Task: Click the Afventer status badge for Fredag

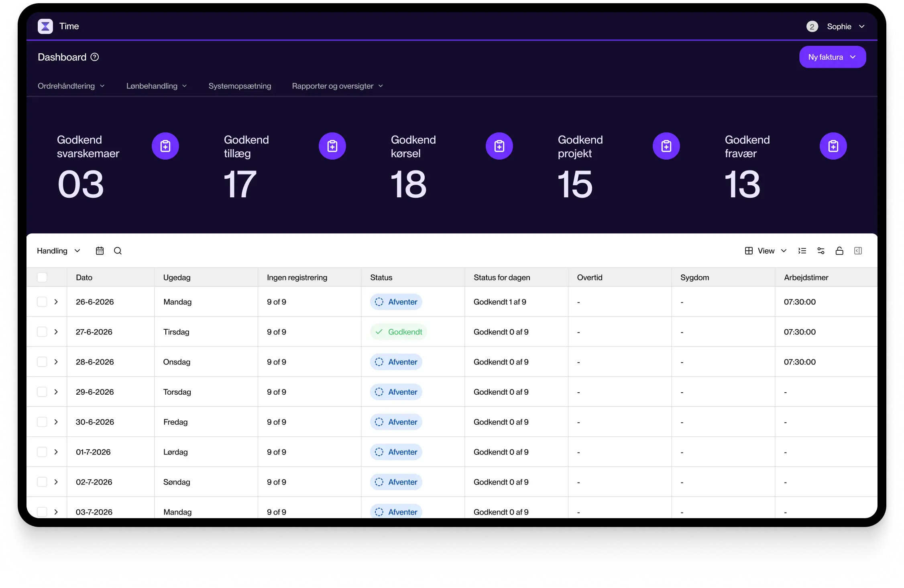Action: tap(396, 422)
